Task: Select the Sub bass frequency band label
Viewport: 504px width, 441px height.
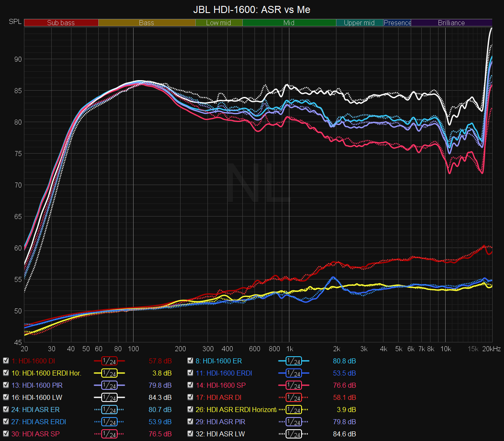Action: pos(61,23)
